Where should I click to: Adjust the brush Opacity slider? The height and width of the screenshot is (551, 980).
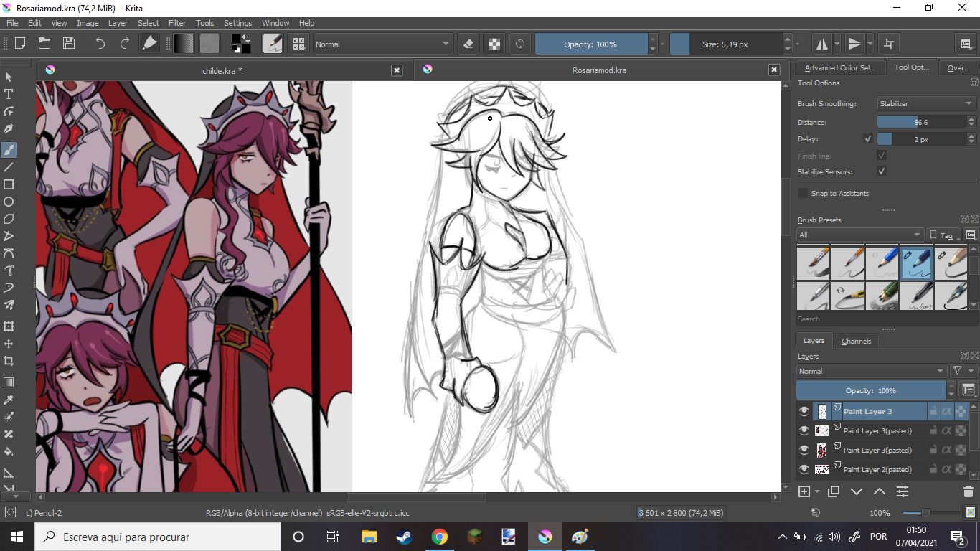click(x=590, y=44)
